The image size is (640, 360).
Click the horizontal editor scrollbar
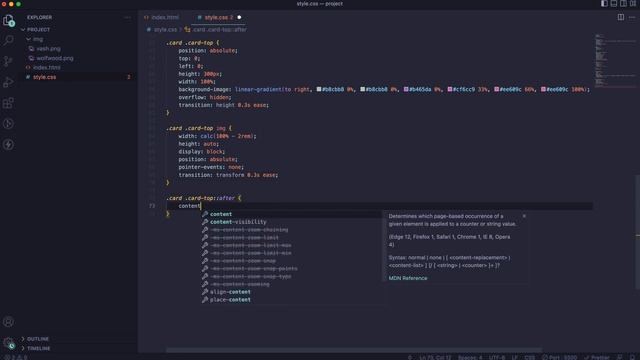pyautogui.click(x=354, y=350)
